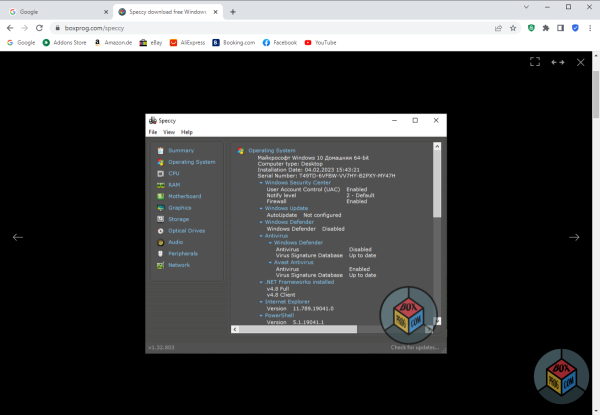This screenshot has width=600, height=415.
Task: Click the Operating System heading in details
Action: click(272, 151)
